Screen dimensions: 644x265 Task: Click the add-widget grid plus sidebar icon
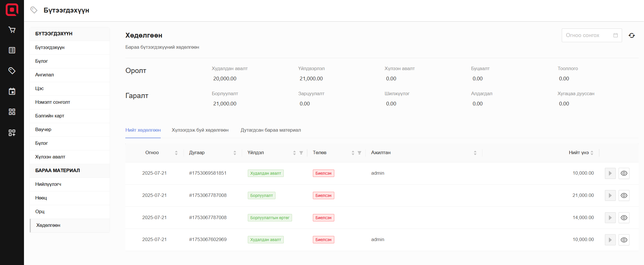(x=12, y=132)
